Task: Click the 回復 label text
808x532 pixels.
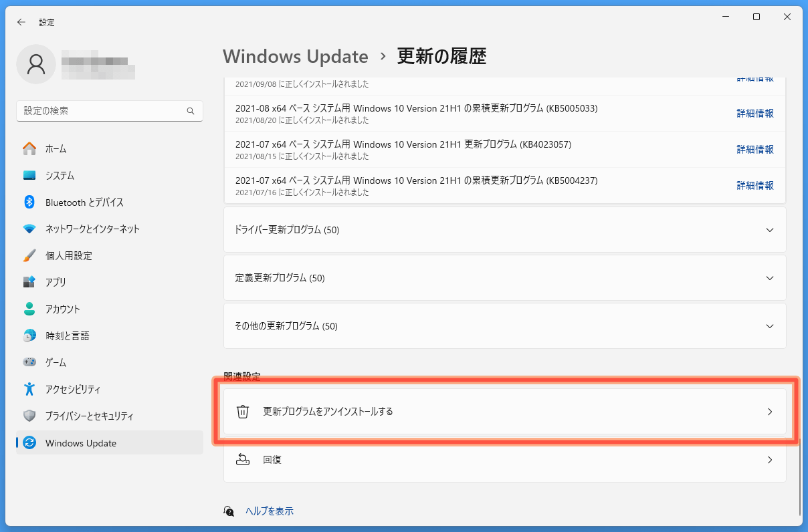Action: pyautogui.click(x=272, y=460)
